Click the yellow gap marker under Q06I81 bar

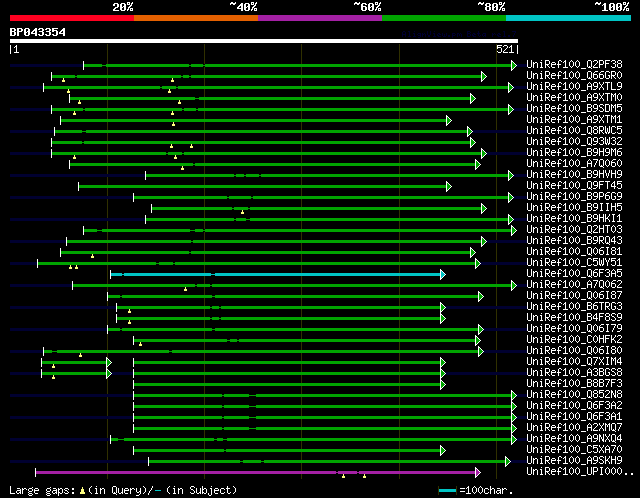click(x=92, y=256)
